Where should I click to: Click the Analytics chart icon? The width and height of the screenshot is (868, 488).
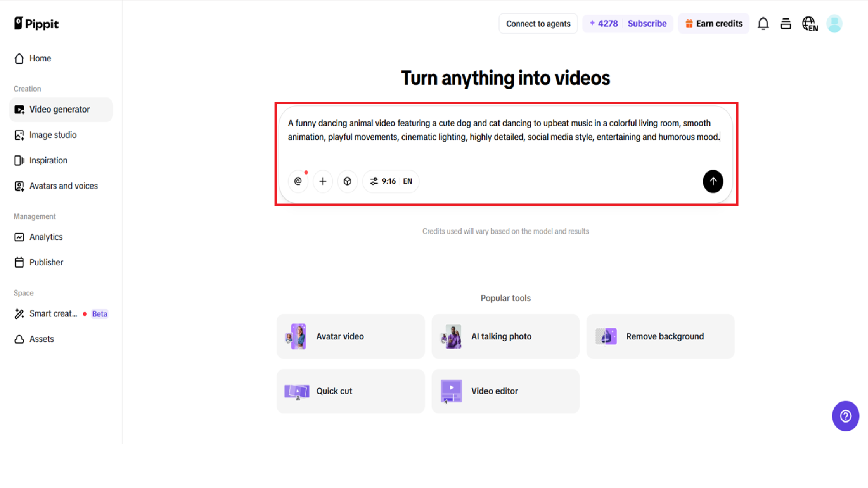(x=19, y=237)
